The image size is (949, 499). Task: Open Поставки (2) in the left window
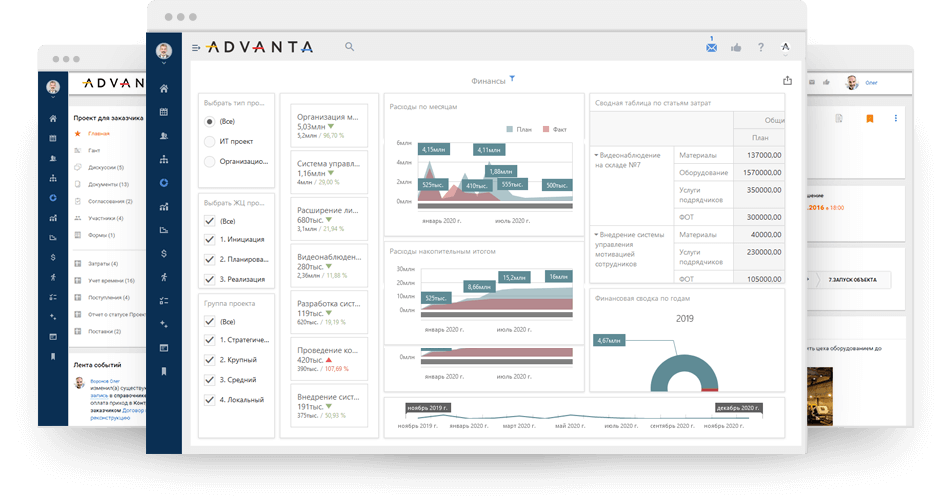point(105,331)
